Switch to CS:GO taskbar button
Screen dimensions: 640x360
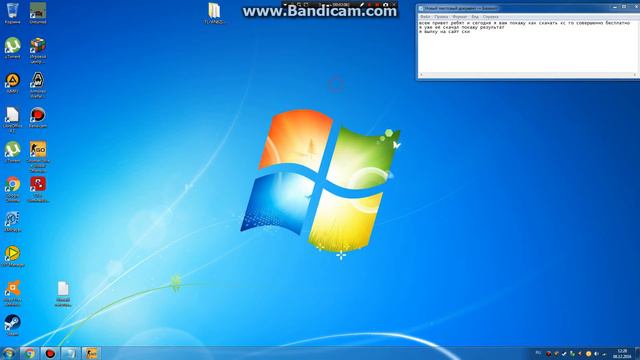tap(91, 353)
